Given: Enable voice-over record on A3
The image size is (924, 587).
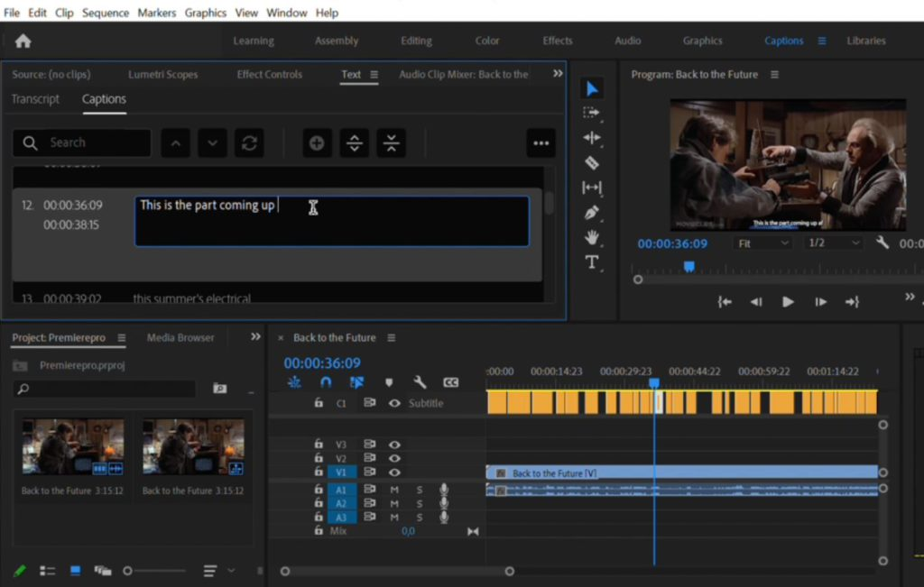Looking at the screenshot, I should (x=444, y=517).
